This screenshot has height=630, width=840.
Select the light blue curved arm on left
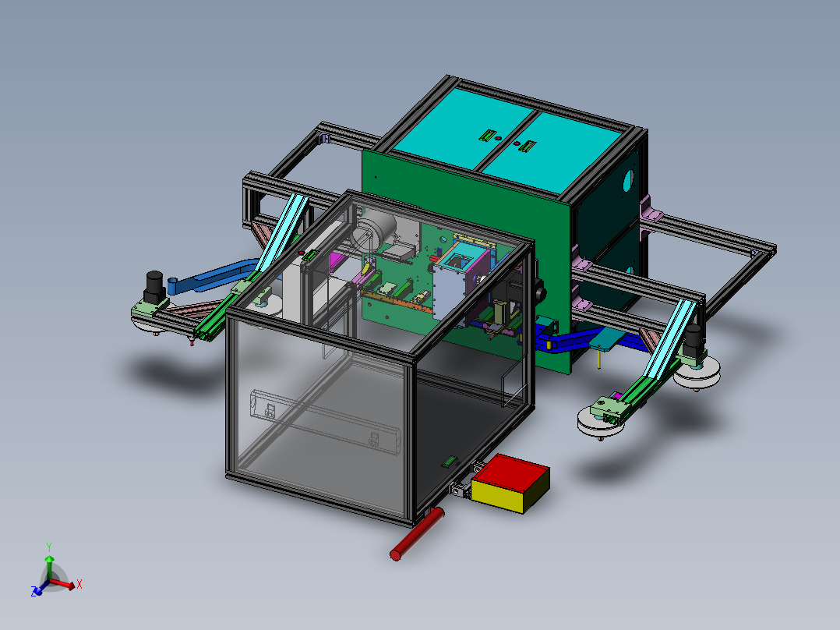tap(214, 275)
